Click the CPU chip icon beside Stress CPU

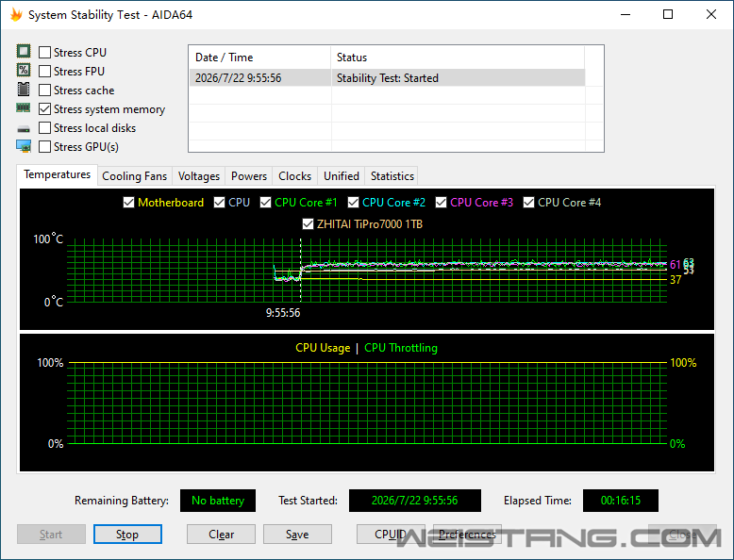click(24, 51)
